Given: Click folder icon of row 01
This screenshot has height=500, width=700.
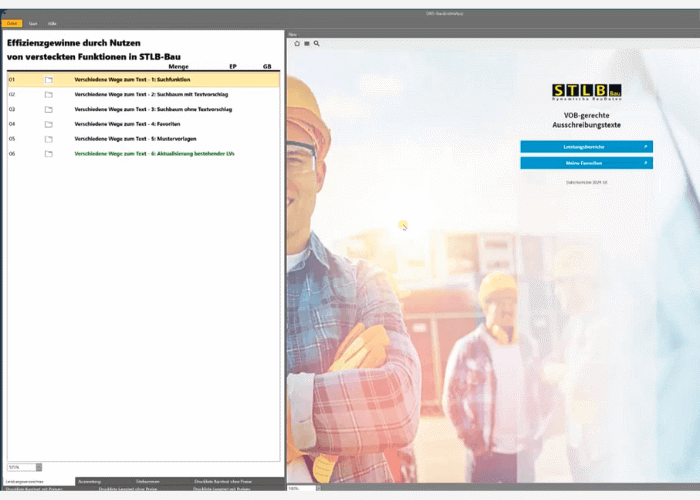Looking at the screenshot, I should tap(48, 80).
